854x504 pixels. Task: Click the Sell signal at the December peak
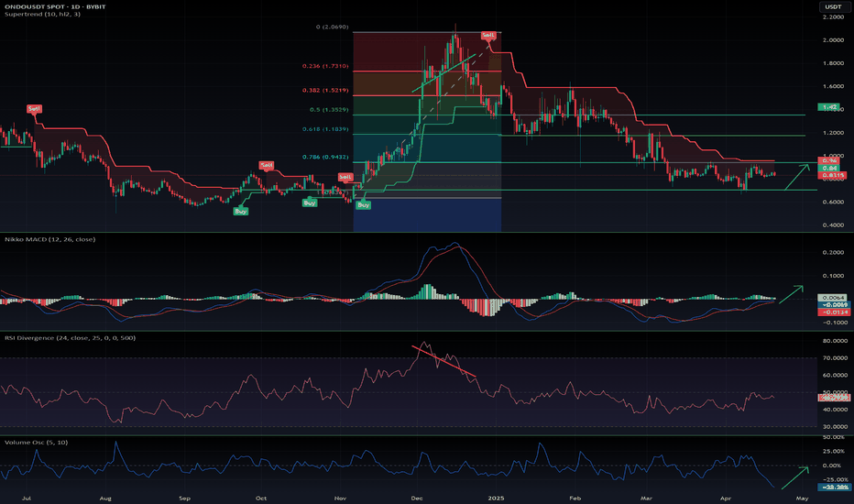488,36
